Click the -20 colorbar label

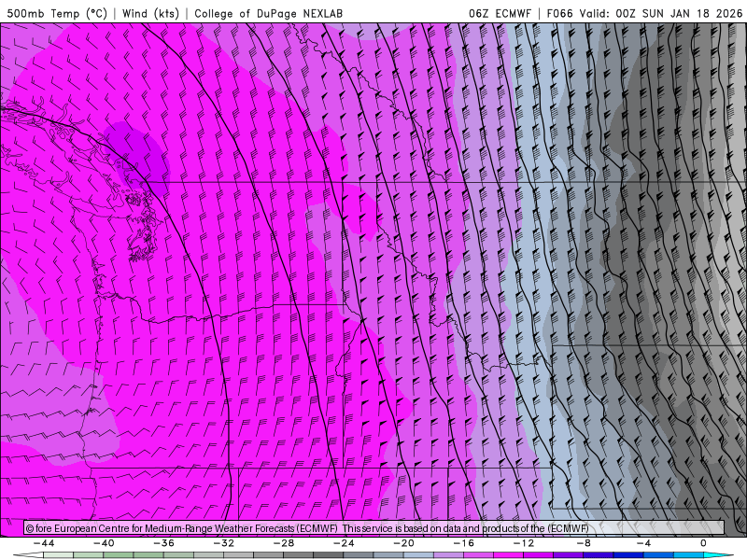(x=404, y=543)
